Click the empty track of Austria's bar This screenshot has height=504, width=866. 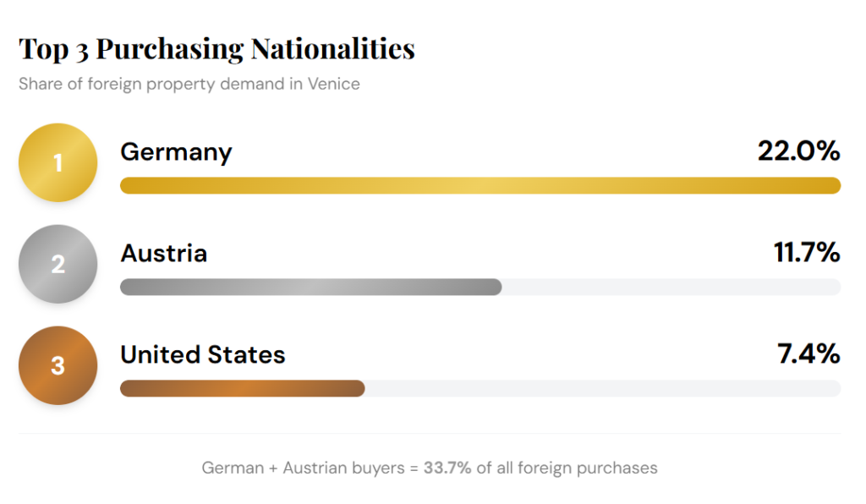(x=671, y=288)
